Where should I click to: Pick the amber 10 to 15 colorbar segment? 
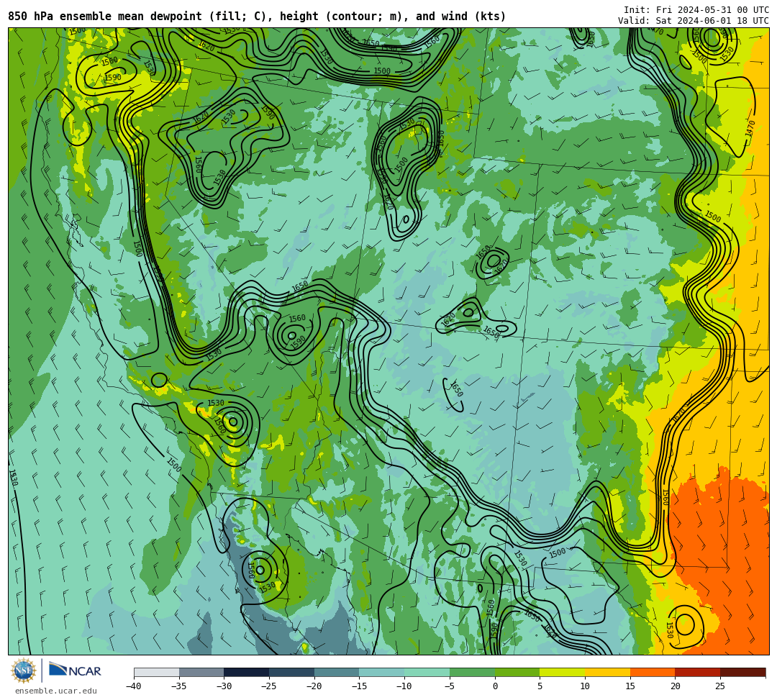pos(607,672)
